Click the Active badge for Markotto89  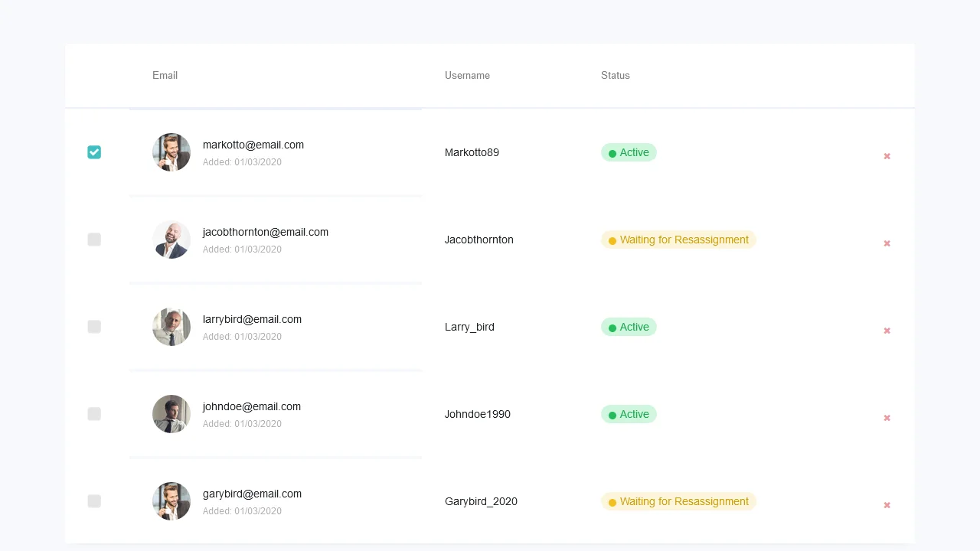(x=629, y=152)
